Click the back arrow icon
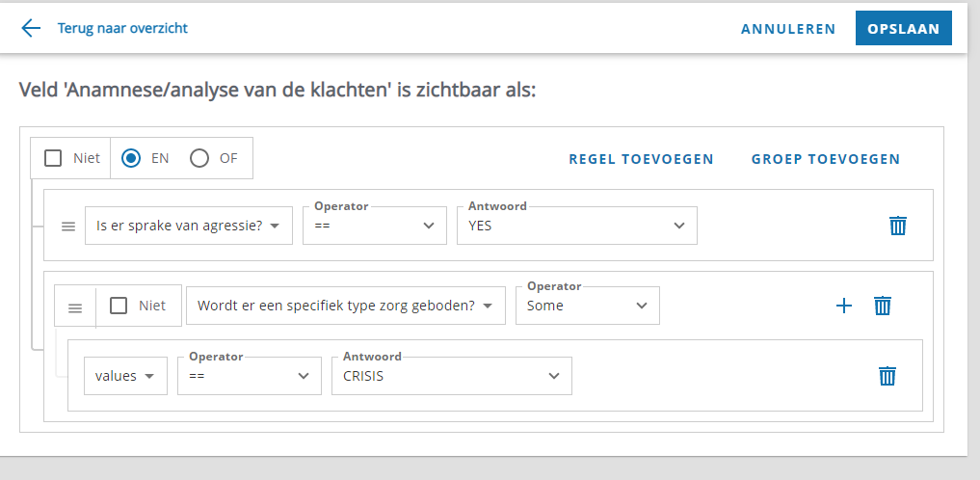The height and width of the screenshot is (480, 980). [31, 28]
